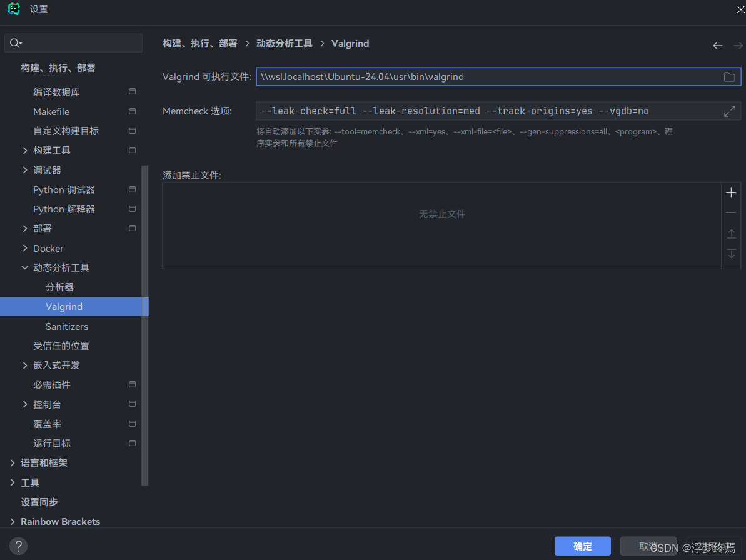Open the Sanitizers settings page

[67, 327]
